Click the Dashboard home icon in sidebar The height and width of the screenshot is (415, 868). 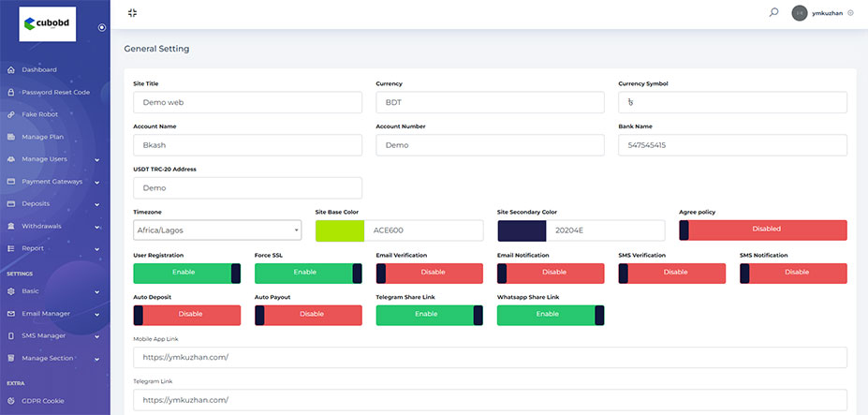[10, 69]
